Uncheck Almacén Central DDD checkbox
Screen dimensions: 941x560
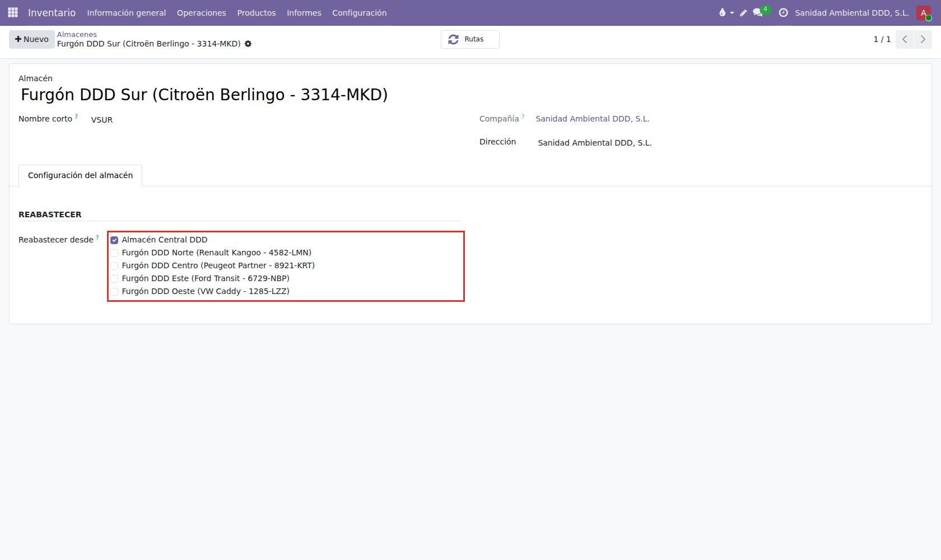pyautogui.click(x=114, y=240)
